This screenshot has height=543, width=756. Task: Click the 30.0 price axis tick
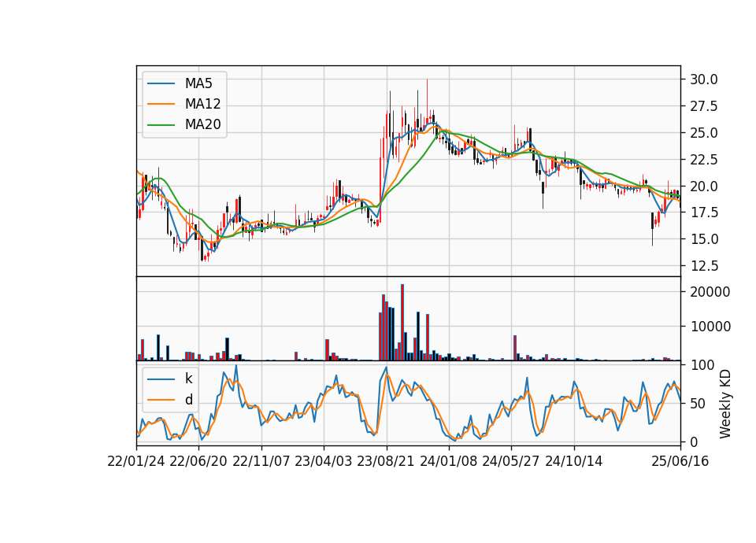[703, 79]
